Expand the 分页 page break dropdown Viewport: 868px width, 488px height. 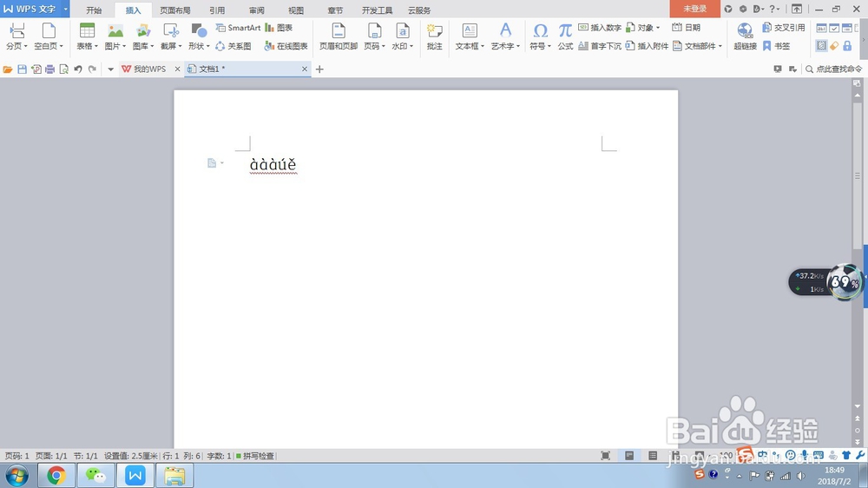[25, 47]
